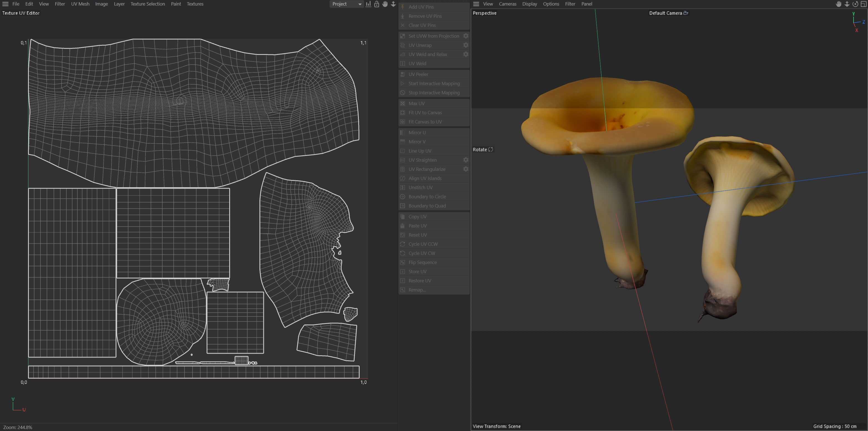
Task: Click the Boundary to Circle command
Action: click(x=427, y=197)
